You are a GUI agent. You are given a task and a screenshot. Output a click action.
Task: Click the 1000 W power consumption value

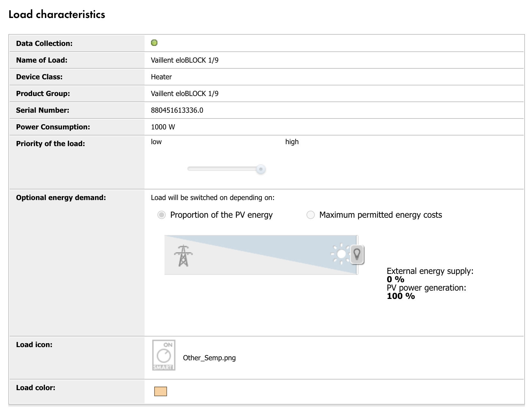click(x=163, y=127)
